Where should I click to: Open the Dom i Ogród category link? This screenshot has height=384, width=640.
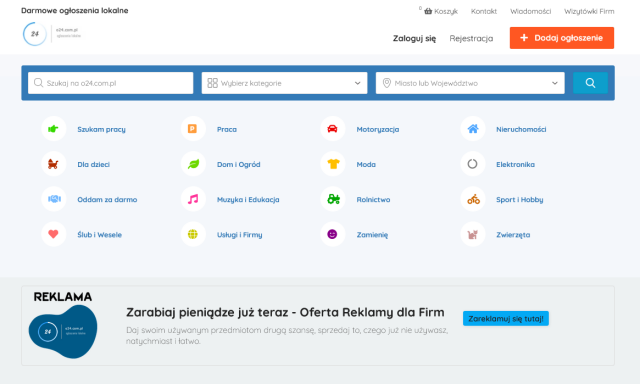click(x=238, y=164)
